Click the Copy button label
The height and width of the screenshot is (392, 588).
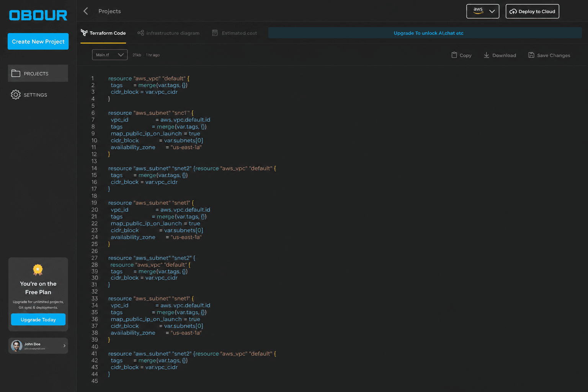pyautogui.click(x=465, y=56)
